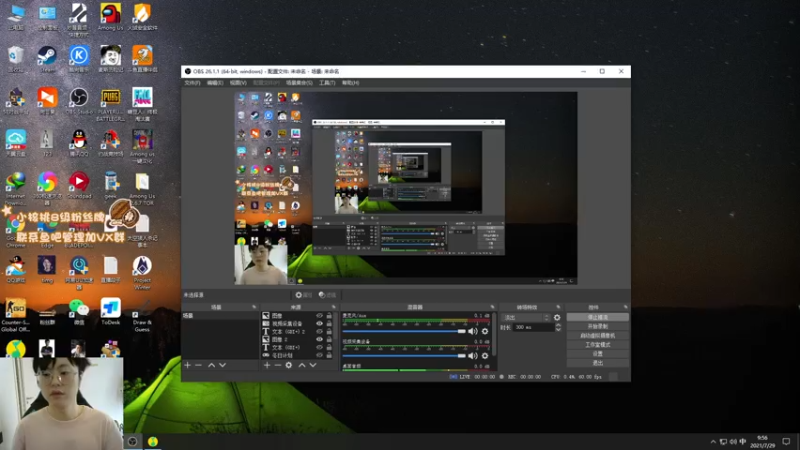Toggle visibility of text (GDI+) source
800x450 pixels.
[319, 347]
